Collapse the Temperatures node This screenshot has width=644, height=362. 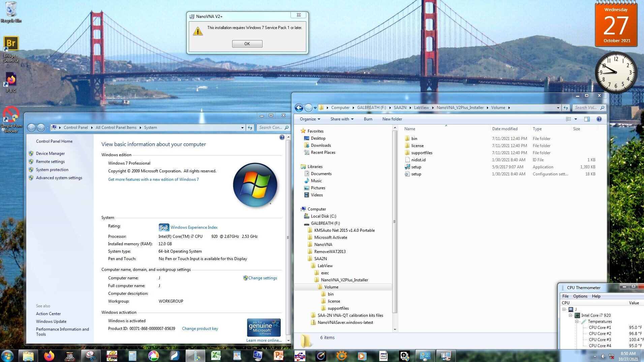[x=577, y=322]
